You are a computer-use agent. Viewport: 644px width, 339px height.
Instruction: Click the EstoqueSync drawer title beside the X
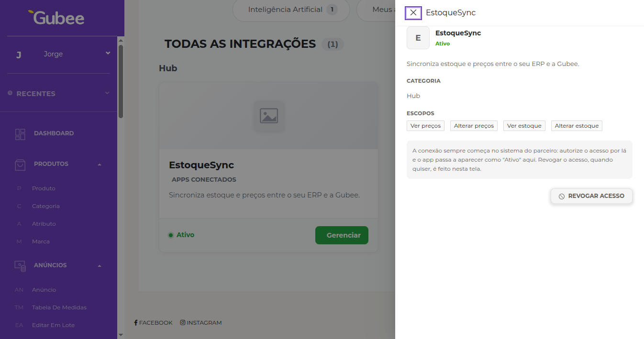tap(451, 13)
